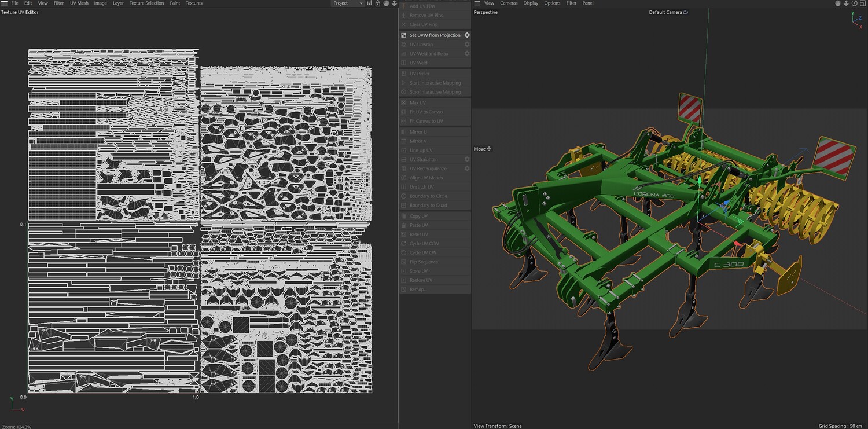Open the Perspective viewport hamburger menu

tap(477, 3)
